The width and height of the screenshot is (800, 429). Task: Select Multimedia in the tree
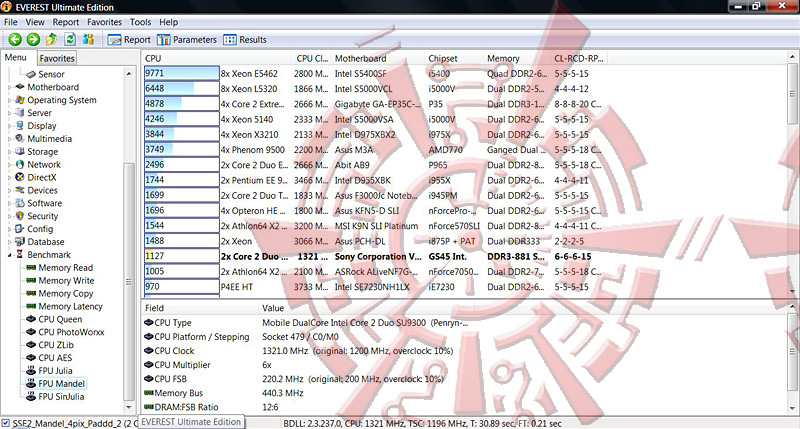pyautogui.click(x=49, y=139)
